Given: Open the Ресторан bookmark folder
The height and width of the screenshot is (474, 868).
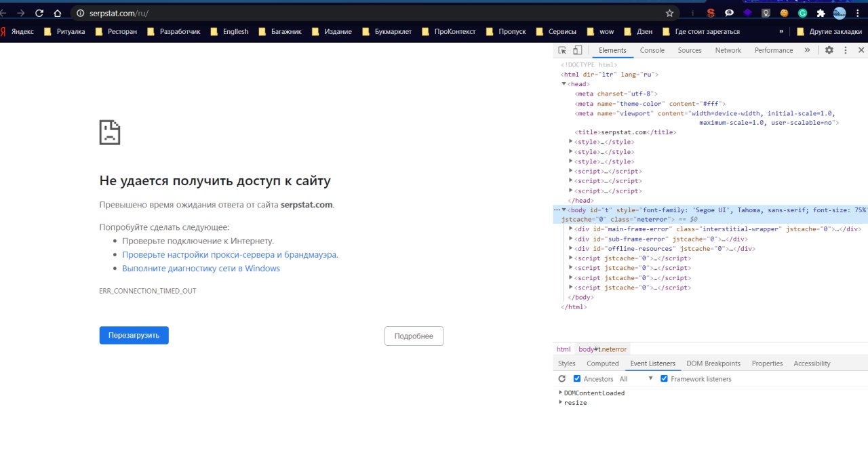Looking at the screenshot, I should point(115,31).
